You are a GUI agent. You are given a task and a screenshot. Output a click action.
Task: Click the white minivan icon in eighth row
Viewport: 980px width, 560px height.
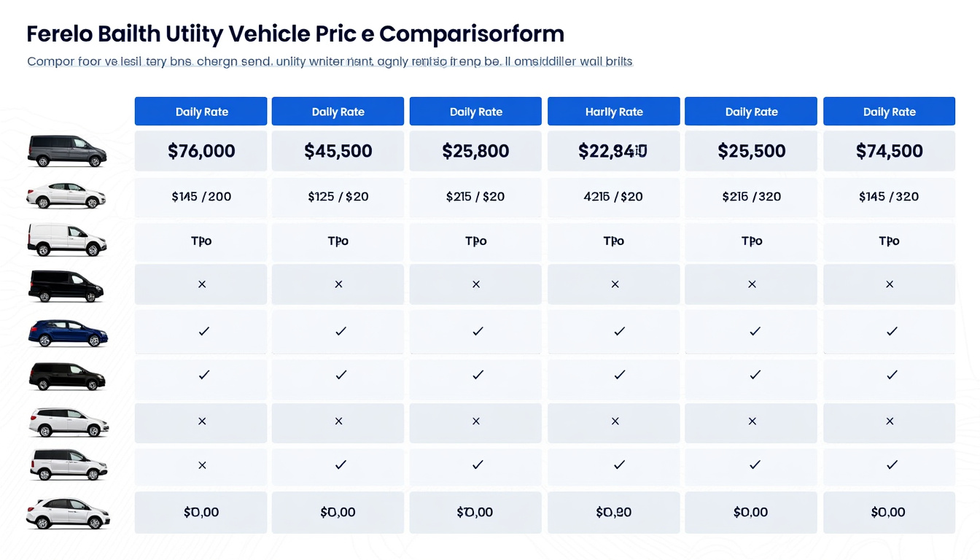[x=67, y=465]
